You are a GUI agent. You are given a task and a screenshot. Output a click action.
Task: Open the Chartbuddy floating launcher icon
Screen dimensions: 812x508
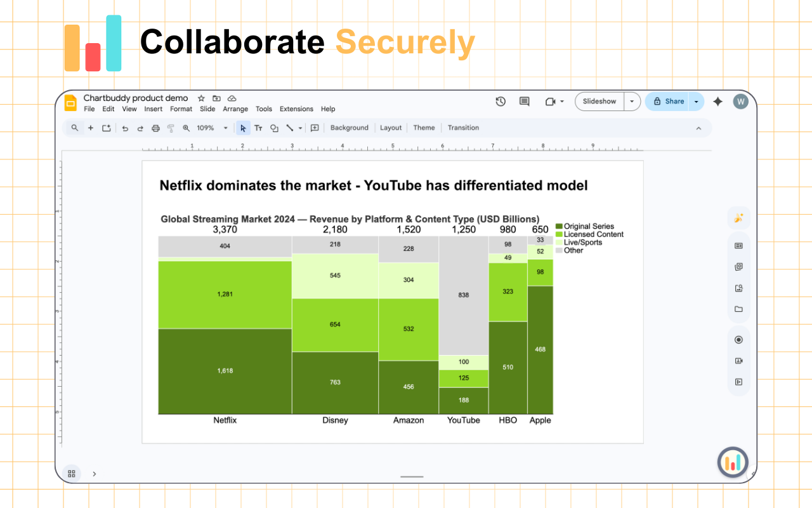(x=733, y=462)
